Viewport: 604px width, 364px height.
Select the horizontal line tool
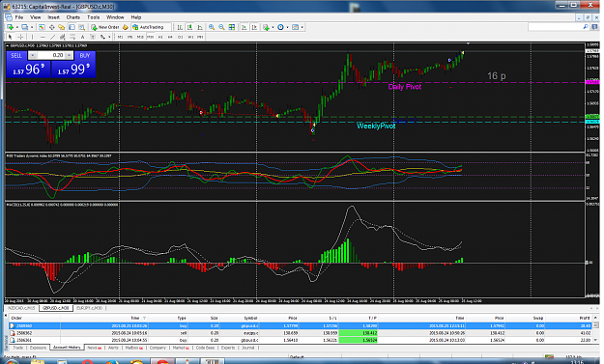click(x=43, y=37)
